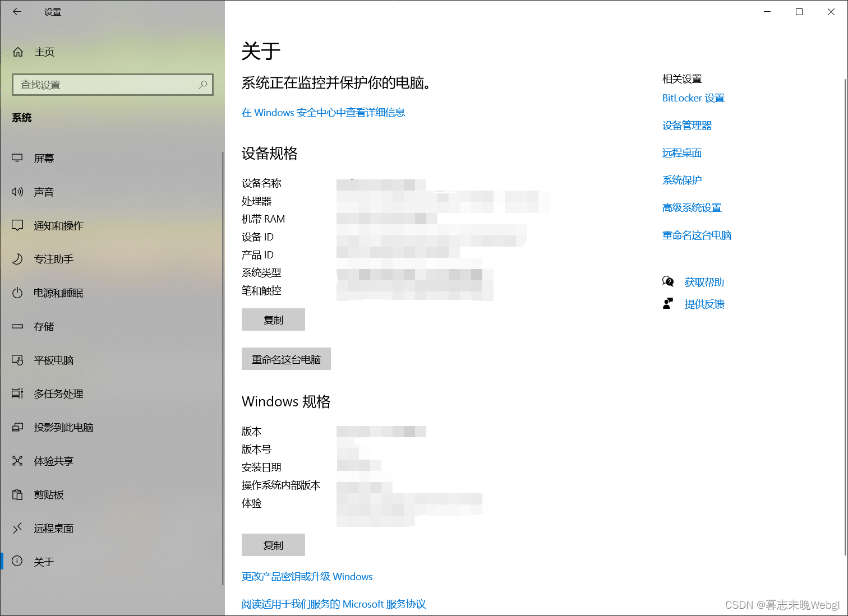Minimize the Settings window
Viewport: 848px width, 616px height.
(767, 11)
